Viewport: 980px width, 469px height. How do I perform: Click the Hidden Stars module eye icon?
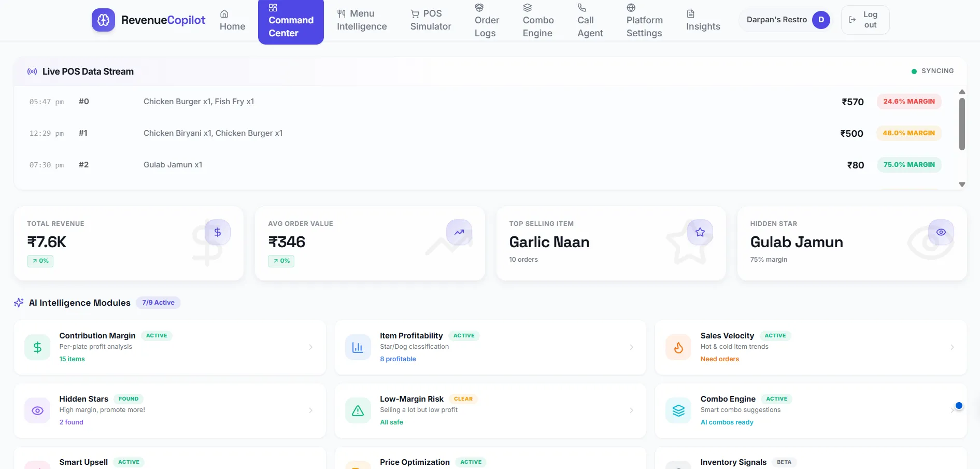pos(37,410)
